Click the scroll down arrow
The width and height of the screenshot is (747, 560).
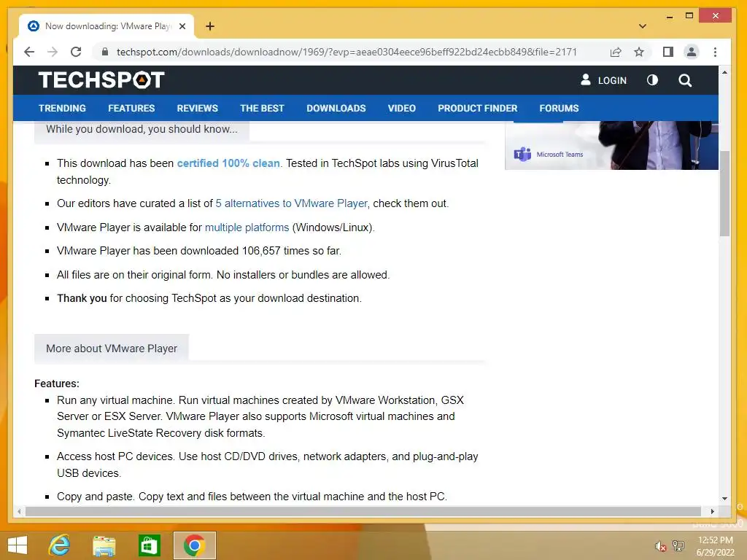[x=724, y=499]
